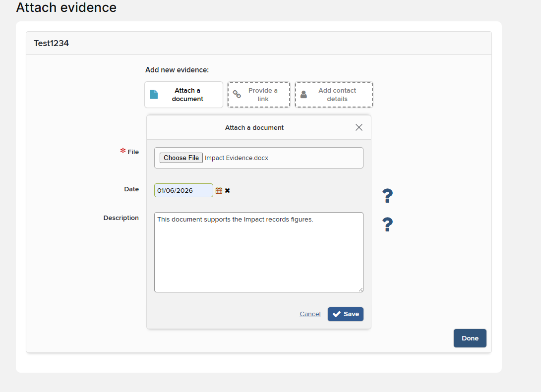Click the chain link icon
Viewport: 541px width, 392px height.
[x=237, y=94]
